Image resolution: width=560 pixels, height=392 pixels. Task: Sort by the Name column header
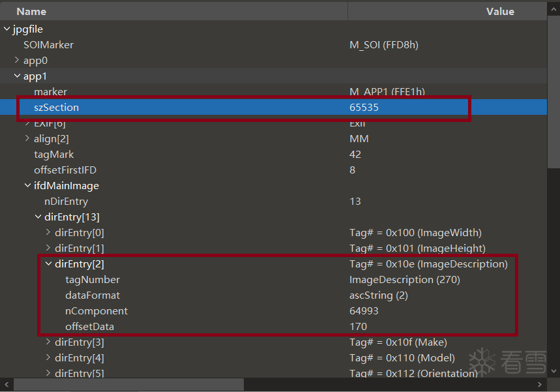[x=31, y=11]
